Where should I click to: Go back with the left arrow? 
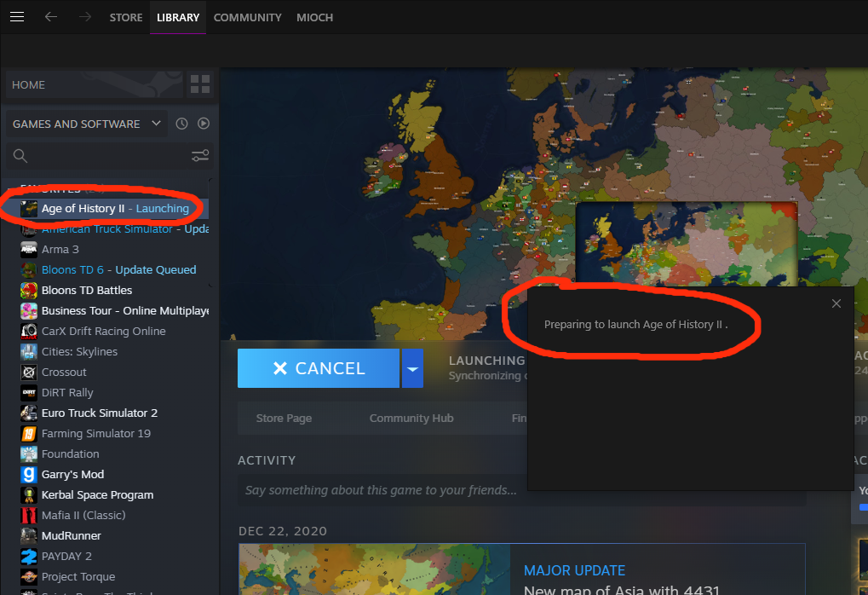tap(51, 17)
